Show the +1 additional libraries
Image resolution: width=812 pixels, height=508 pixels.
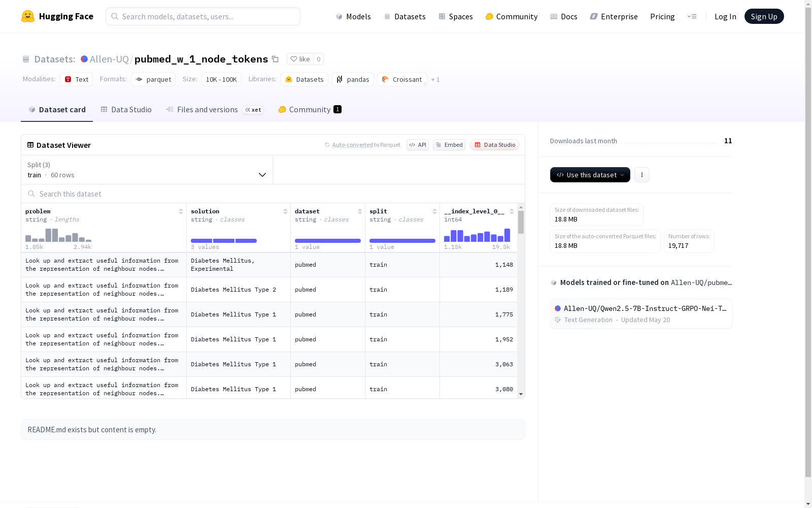tap(435, 79)
